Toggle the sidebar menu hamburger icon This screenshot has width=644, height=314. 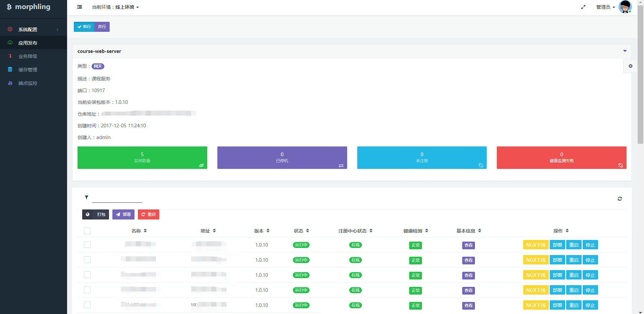click(79, 7)
